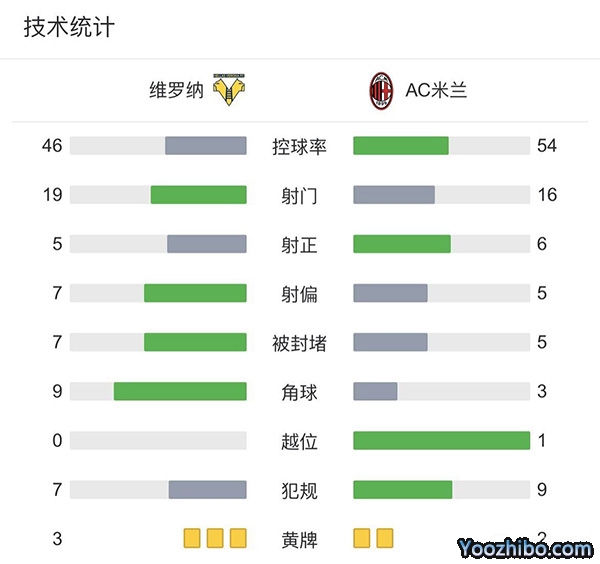
Task: Click the 控球率 stat label
Action: (x=299, y=147)
